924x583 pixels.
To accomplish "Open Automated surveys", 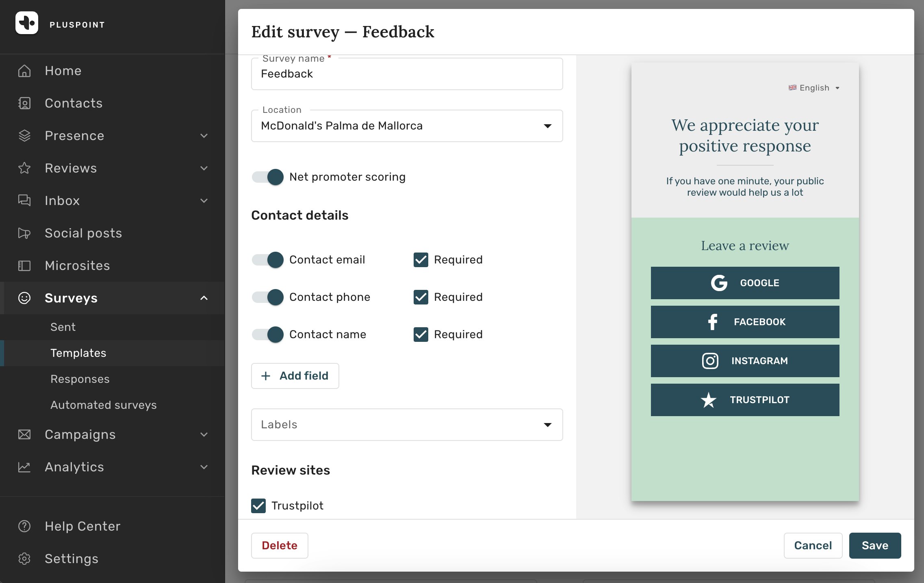I will (104, 405).
